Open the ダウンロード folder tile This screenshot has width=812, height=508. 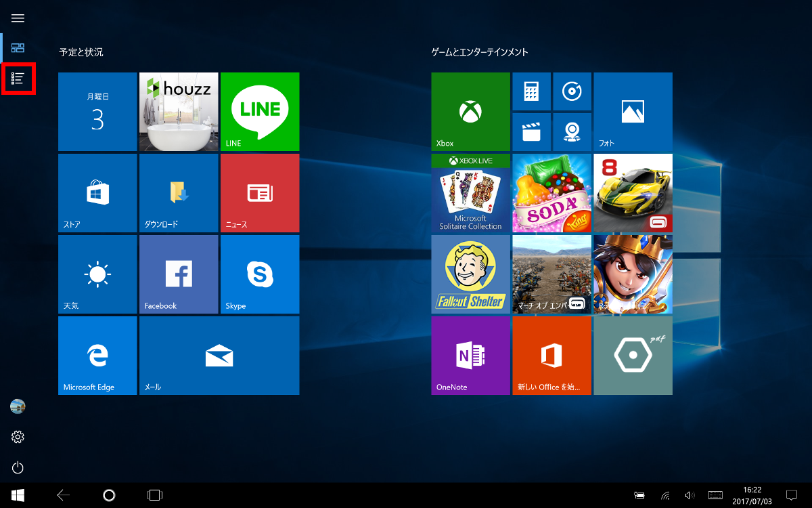pos(179,193)
